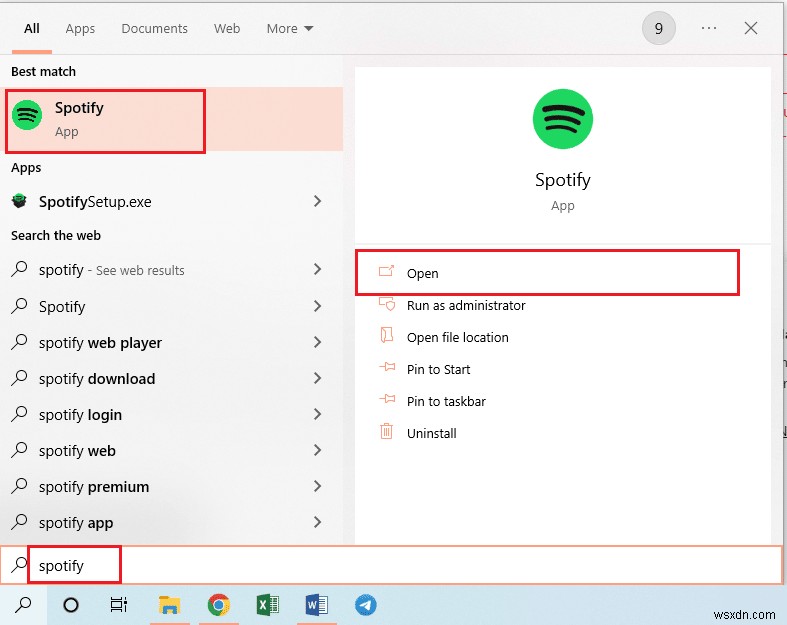Click the rewards badge showing 9
Image resolution: width=787 pixels, height=625 pixels.
tap(659, 28)
